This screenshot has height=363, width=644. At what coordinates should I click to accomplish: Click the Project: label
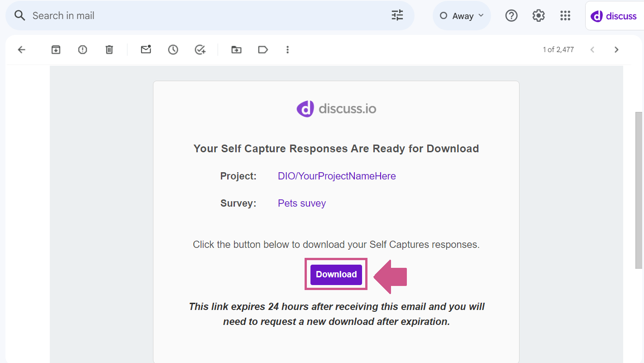pos(239,176)
